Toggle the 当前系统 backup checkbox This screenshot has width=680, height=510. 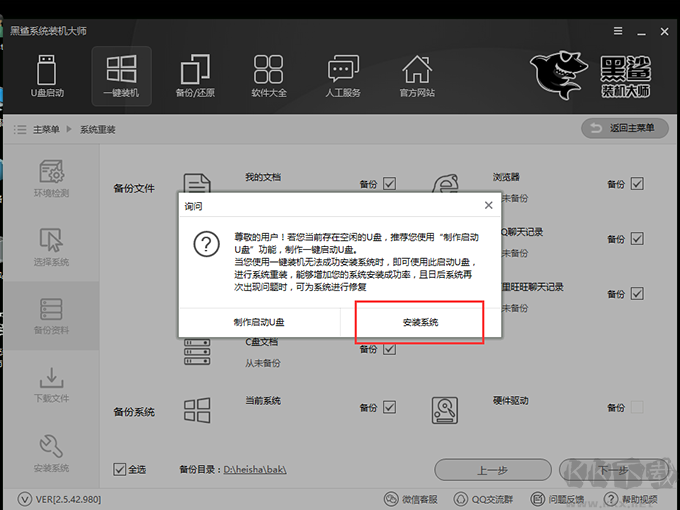(x=389, y=407)
